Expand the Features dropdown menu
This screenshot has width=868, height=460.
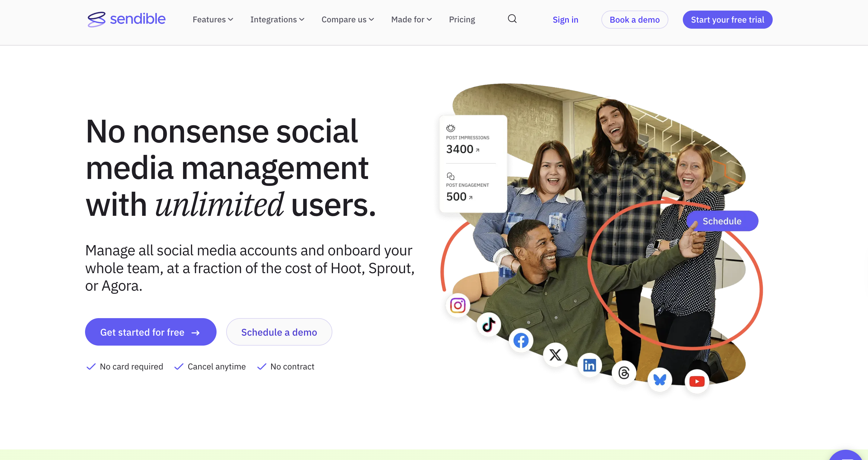point(213,20)
